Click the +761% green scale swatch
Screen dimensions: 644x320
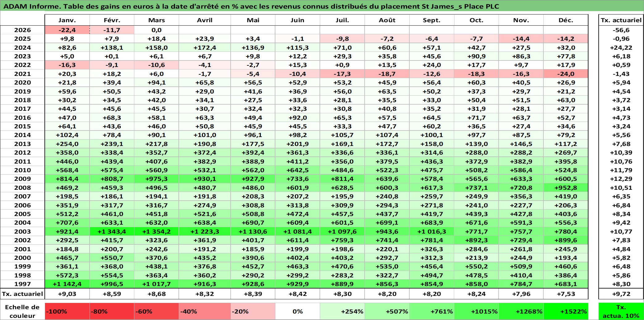(x=432, y=311)
